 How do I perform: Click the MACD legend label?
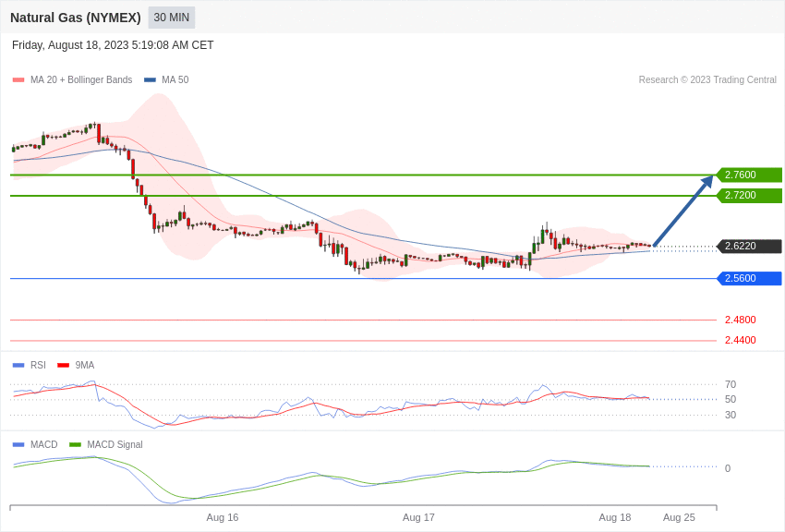44,444
